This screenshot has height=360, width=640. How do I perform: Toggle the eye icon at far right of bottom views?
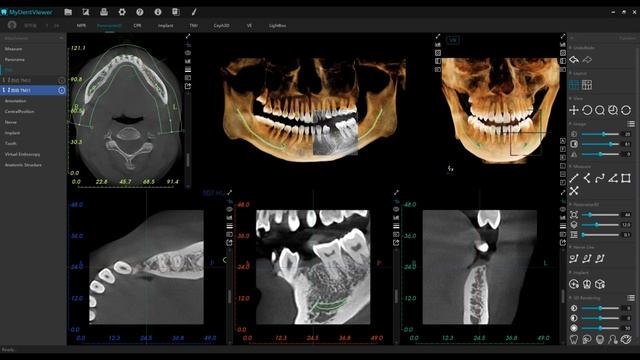point(562,209)
